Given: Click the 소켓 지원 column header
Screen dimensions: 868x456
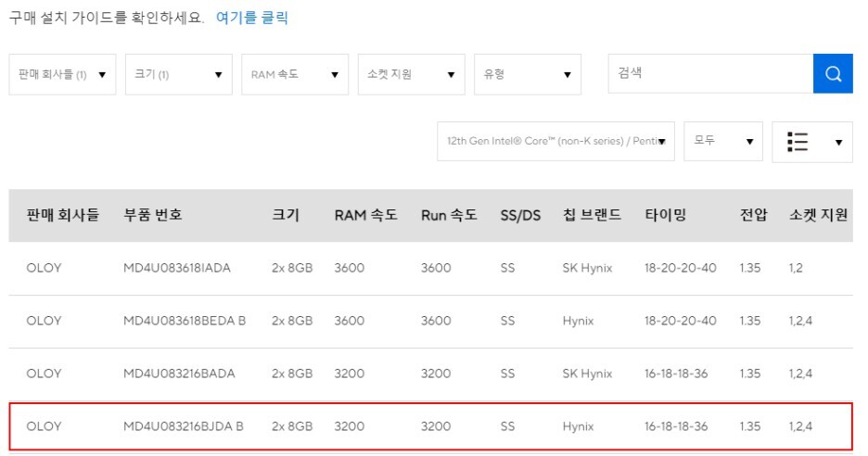Looking at the screenshot, I should [818, 215].
